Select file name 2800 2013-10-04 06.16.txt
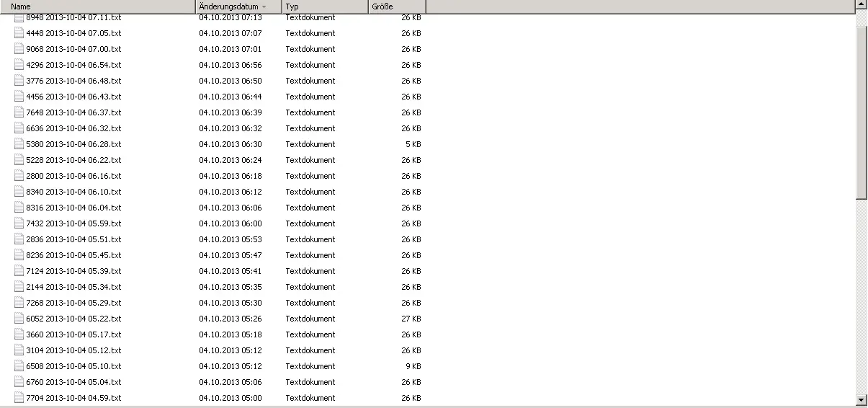868x408 pixels. pyautogui.click(x=73, y=176)
